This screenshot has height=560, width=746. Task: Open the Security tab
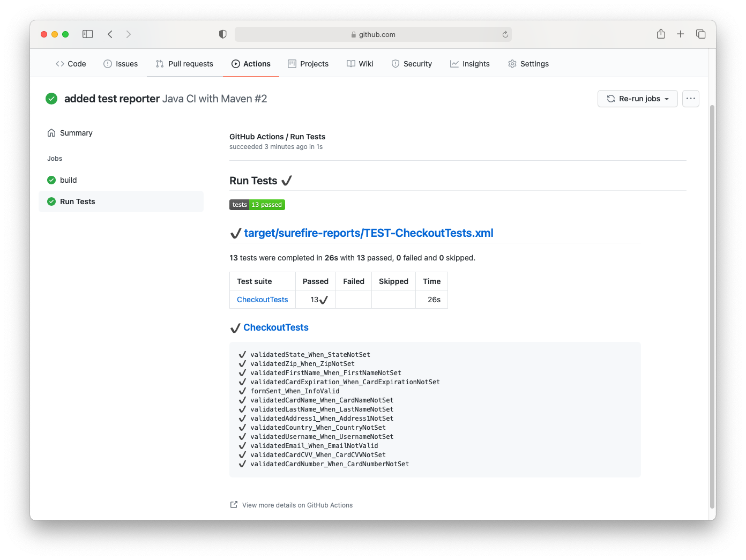click(x=412, y=64)
